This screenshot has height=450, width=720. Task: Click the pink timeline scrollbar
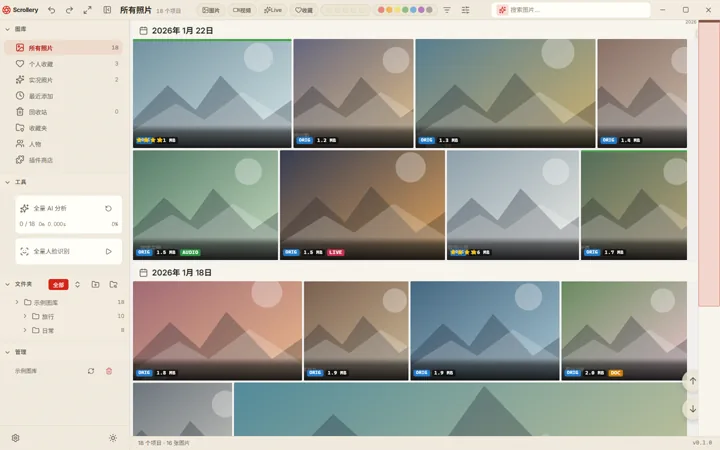(x=709, y=164)
